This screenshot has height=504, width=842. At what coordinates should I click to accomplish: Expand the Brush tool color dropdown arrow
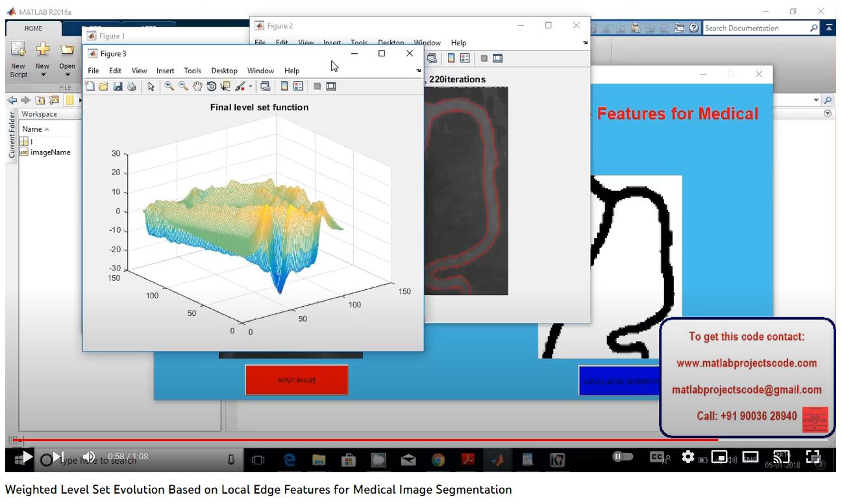coord(251,87)
